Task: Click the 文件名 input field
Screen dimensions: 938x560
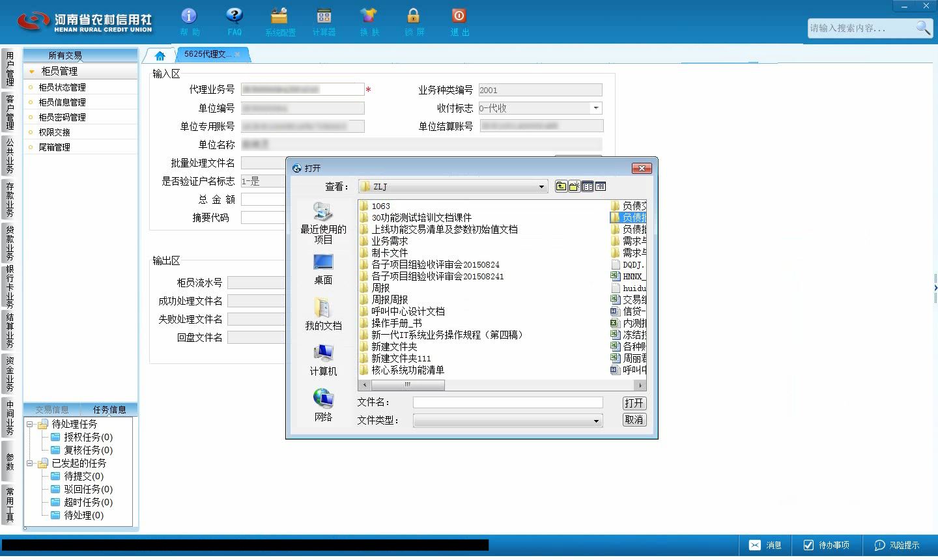Action: (507, 403)
